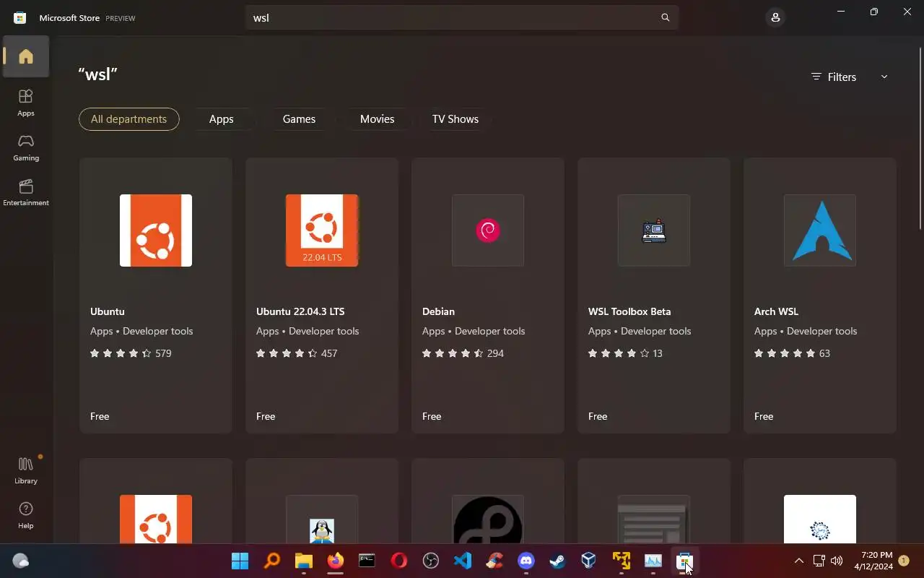
Task: Click the WSL Toolbox Beta app icon
Action: coord(654,230)
